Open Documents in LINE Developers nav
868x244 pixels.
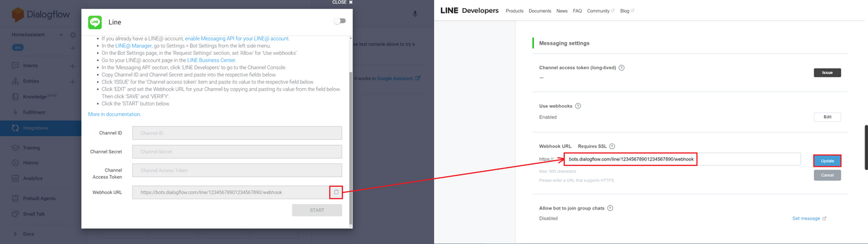[x=540, y=11]
